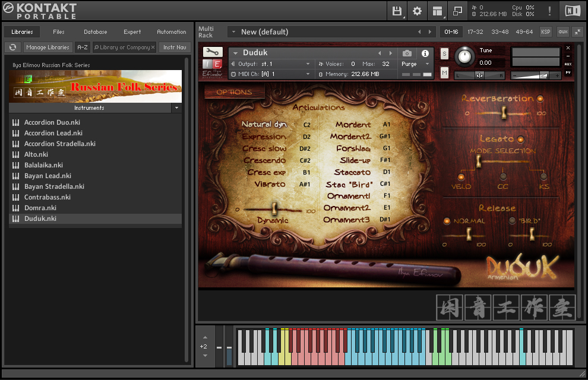Select the CC legato mode
Screen dimensions: 588x380
coord(503,176)
